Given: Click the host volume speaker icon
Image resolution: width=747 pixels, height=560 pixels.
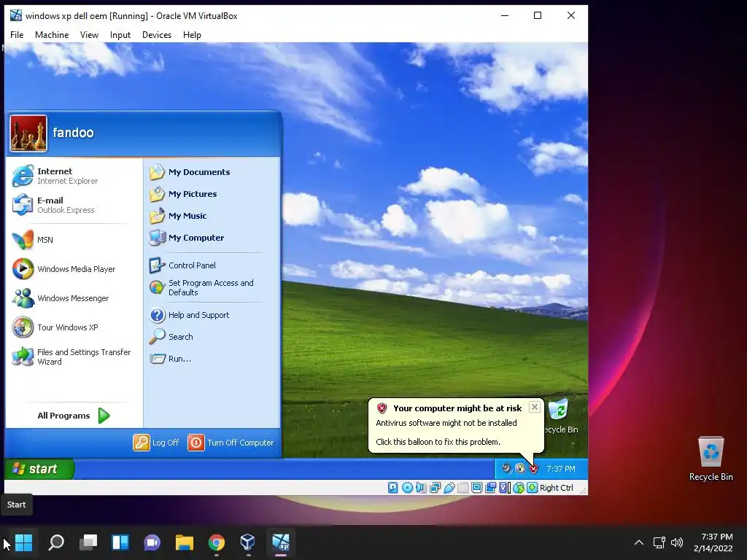Looking at the screenshot, I should [x=676, y=542].
